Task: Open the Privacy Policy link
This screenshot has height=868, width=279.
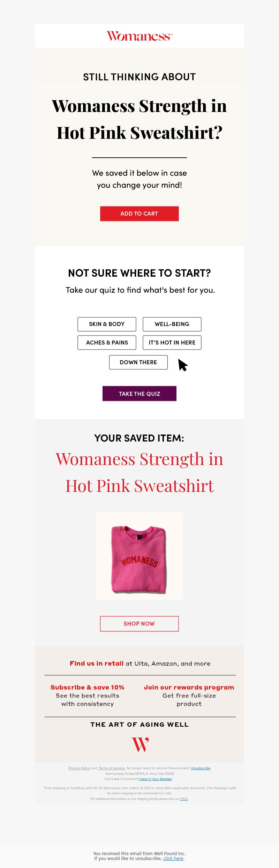Action: (x=79, y=768)
